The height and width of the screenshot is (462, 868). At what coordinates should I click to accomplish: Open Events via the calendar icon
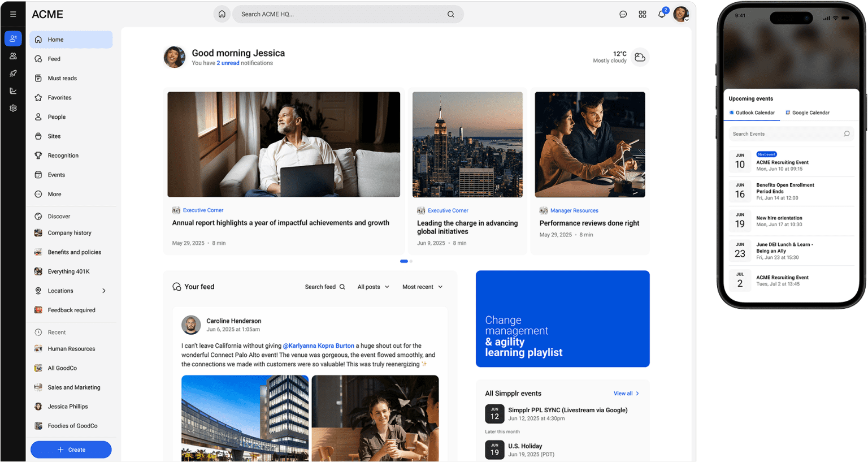pos(38,174)
